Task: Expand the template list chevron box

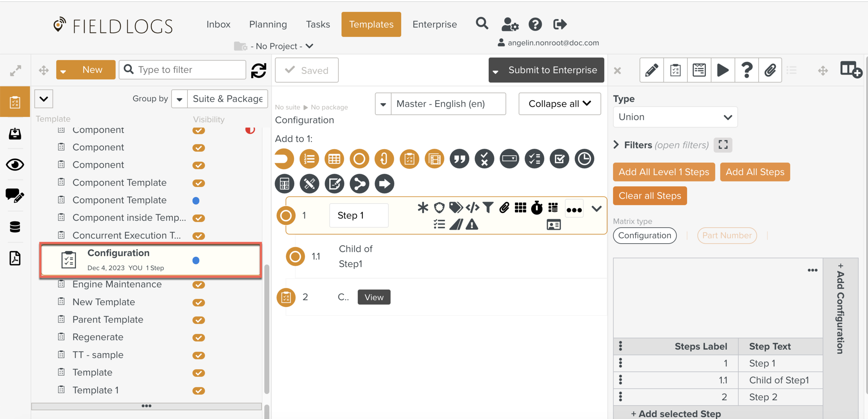Action: click(44, 99)
